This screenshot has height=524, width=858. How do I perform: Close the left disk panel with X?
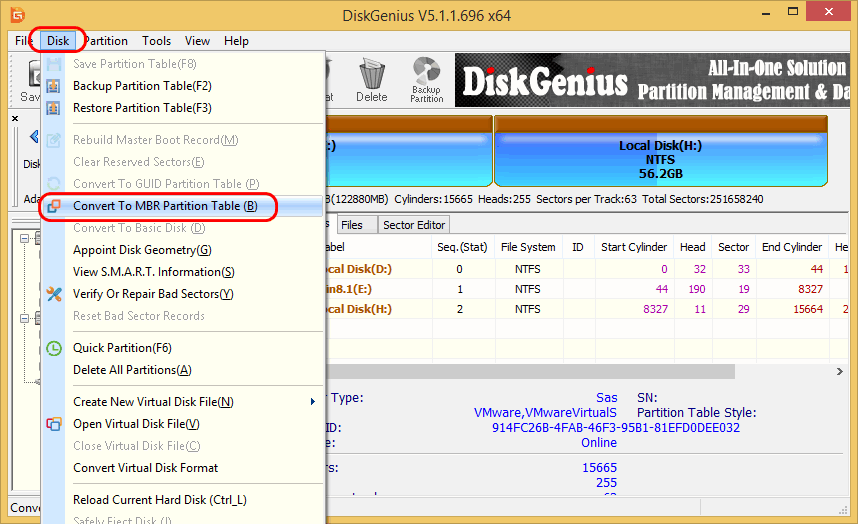pos(15,119)
